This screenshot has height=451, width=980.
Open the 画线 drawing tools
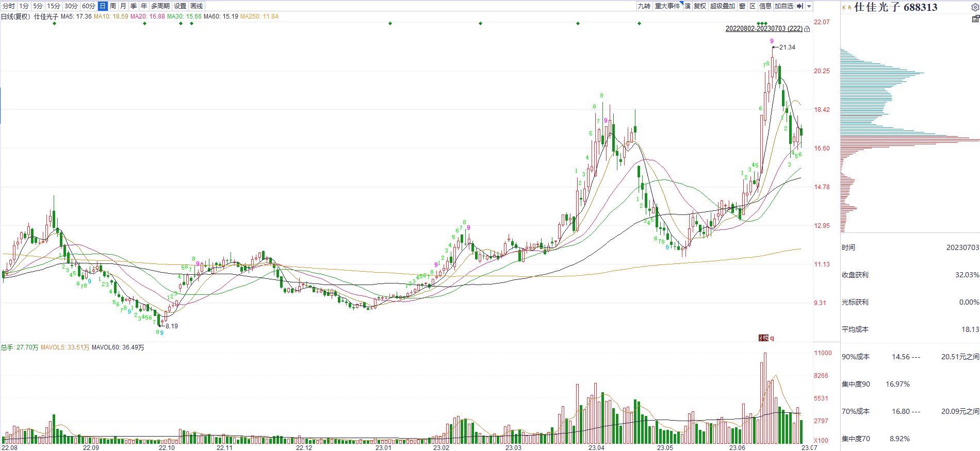pos(197,6)
